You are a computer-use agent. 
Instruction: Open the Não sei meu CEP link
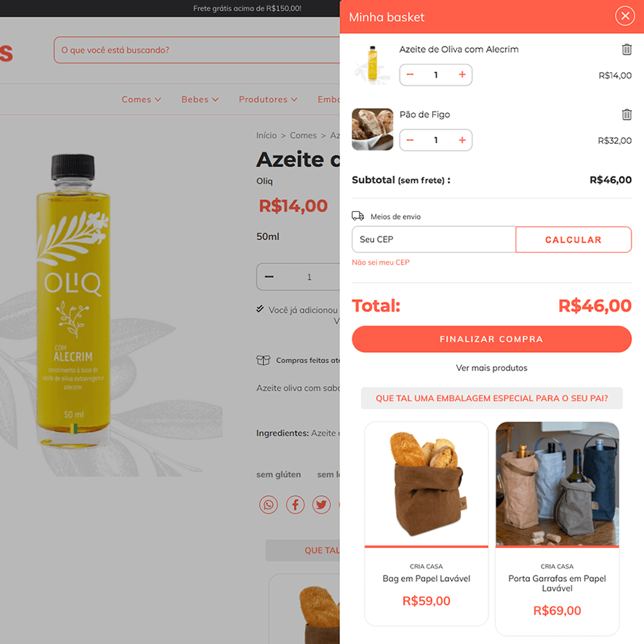pos(381,263)
